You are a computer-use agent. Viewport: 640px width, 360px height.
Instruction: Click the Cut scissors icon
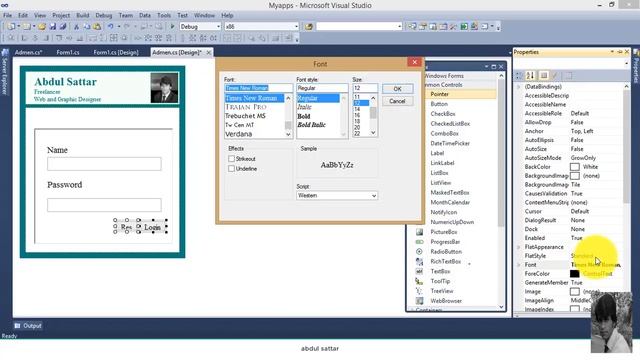76,27
